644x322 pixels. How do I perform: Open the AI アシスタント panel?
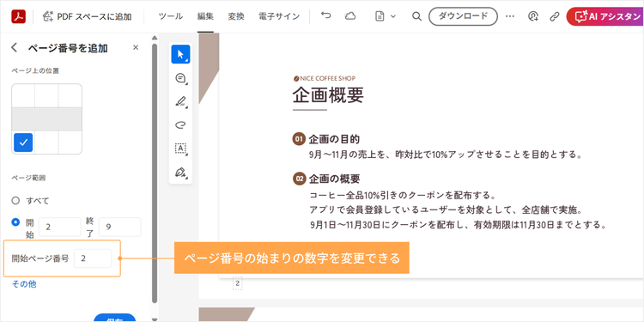point(605,16)
